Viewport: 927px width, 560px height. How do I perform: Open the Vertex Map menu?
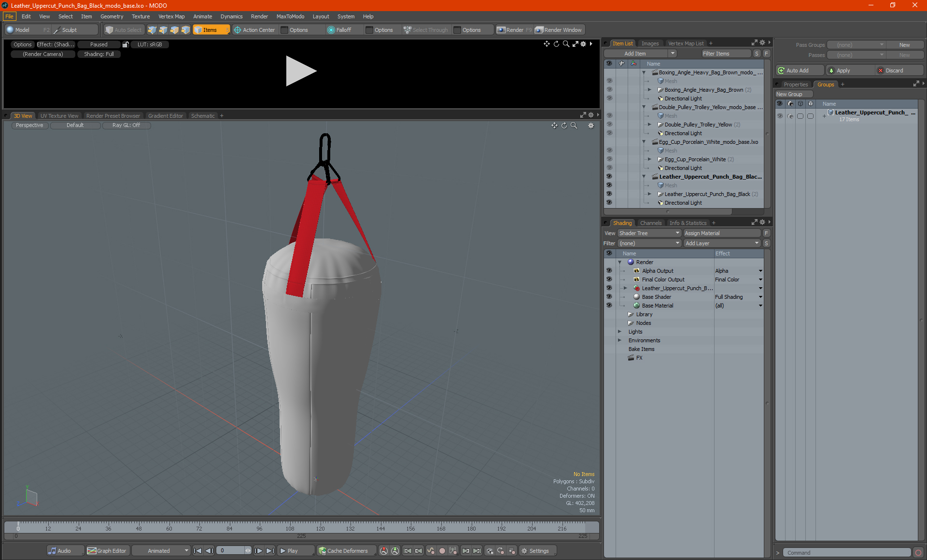pyautogui.click(x=171, y=16)
